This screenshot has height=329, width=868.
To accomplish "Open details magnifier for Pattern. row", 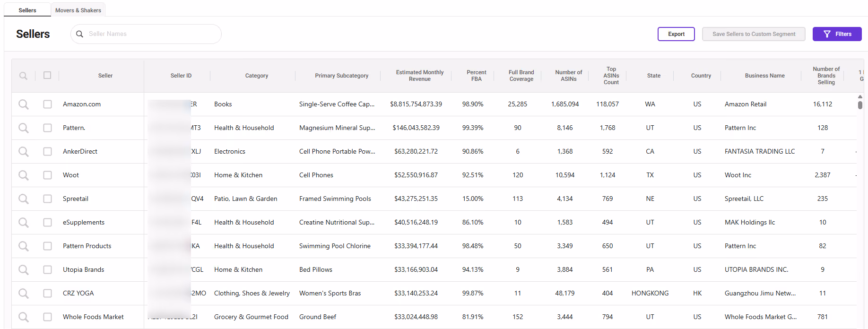I will [x=23, y=128].
